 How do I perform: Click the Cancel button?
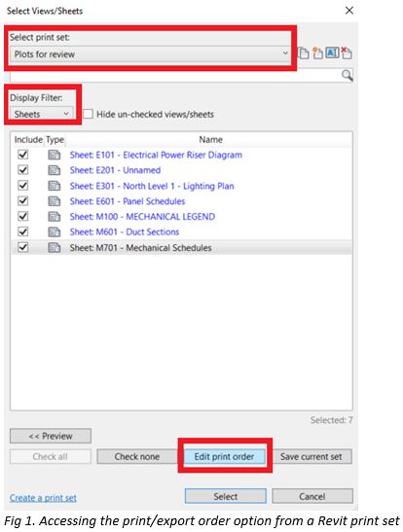click(x=312, y=496)
